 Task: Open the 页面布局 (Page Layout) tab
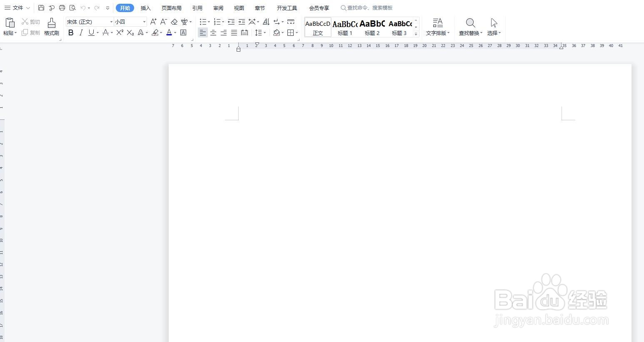172,8
